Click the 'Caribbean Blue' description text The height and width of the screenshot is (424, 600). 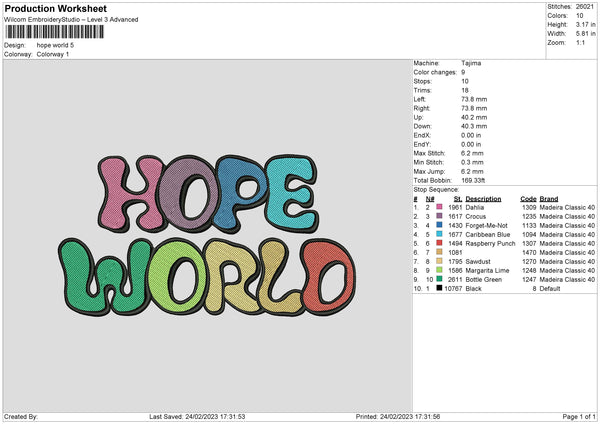[x=488, y=235]
